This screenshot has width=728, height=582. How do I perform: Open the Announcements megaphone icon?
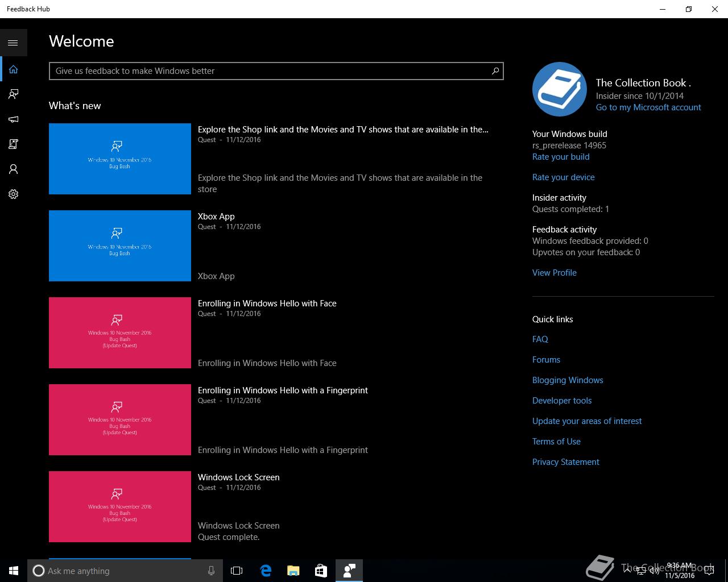13,119
